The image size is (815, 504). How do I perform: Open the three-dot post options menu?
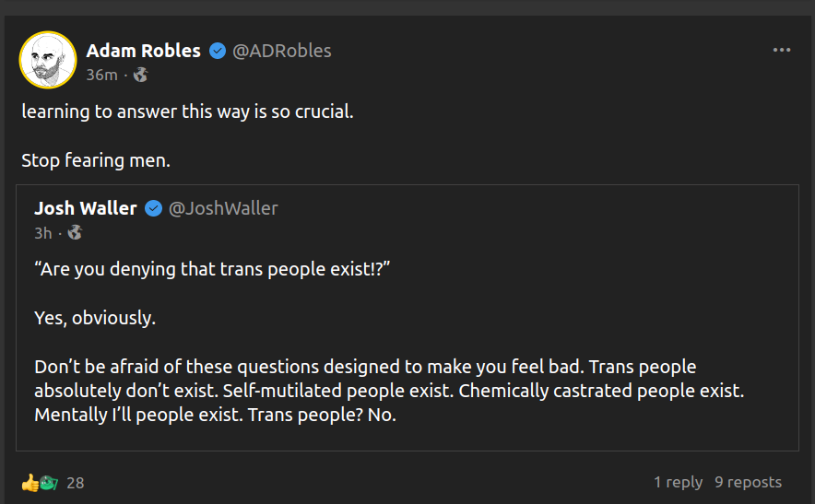782,51
